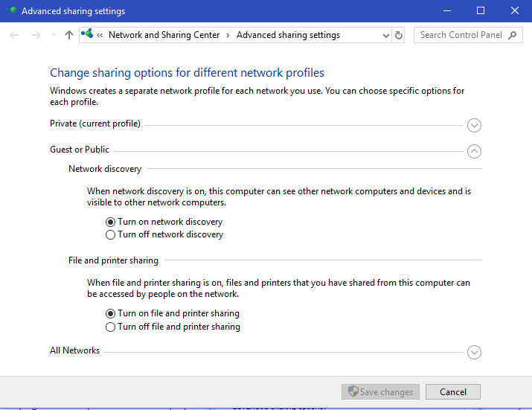Click the Save changes button
The height and width of the screenshot is (410, 532).
point(380,391)
